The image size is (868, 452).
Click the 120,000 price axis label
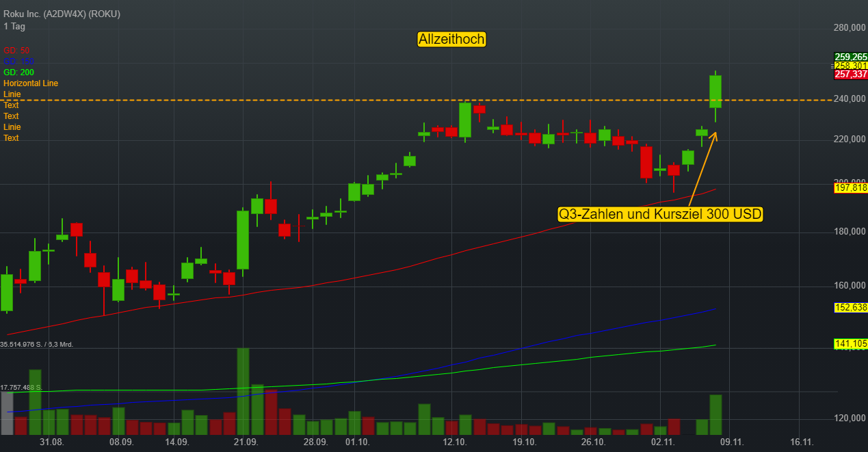point(851,418)
